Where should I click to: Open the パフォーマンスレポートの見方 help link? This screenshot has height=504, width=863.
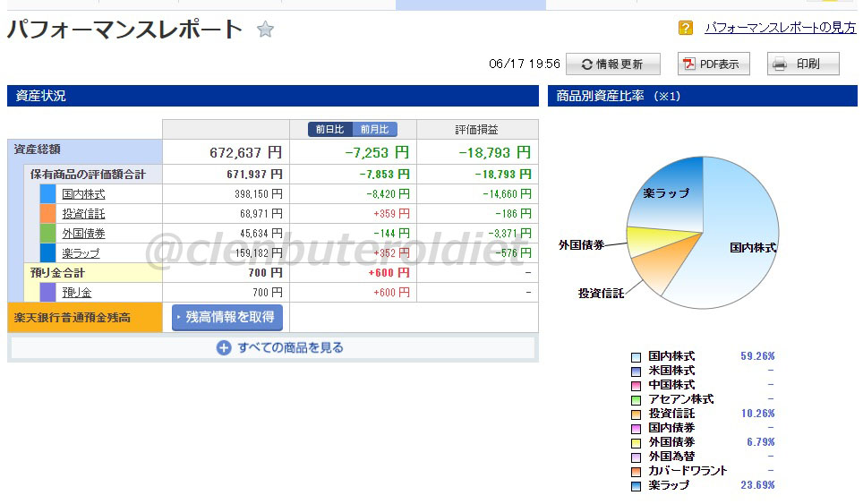tap(781, 28)
